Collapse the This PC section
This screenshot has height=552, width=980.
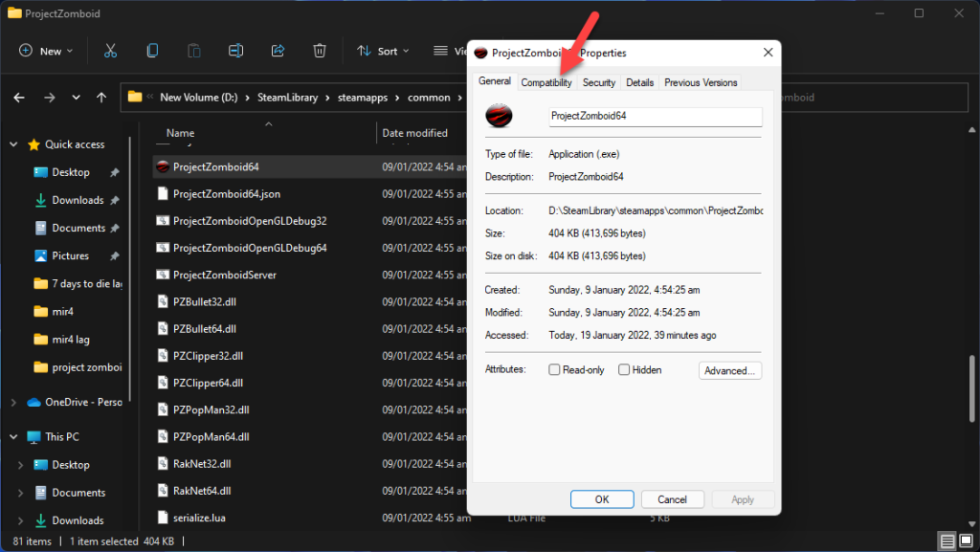pyautogui.click(x=13, y=437)
